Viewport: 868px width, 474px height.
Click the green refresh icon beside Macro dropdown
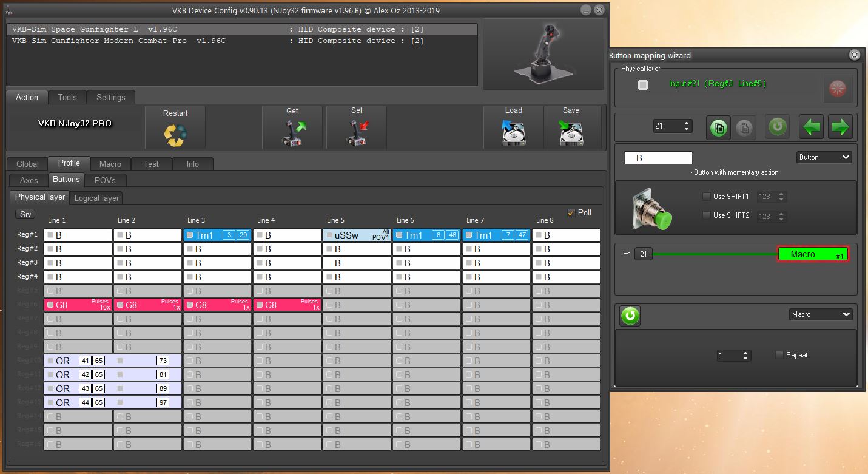[630, 316]
